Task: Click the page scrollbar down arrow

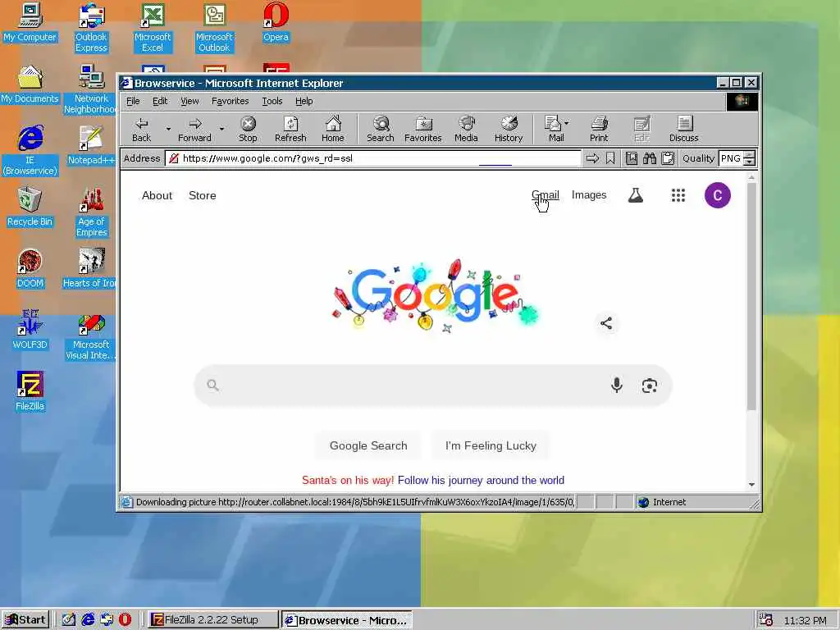Action: coord(751,485)
